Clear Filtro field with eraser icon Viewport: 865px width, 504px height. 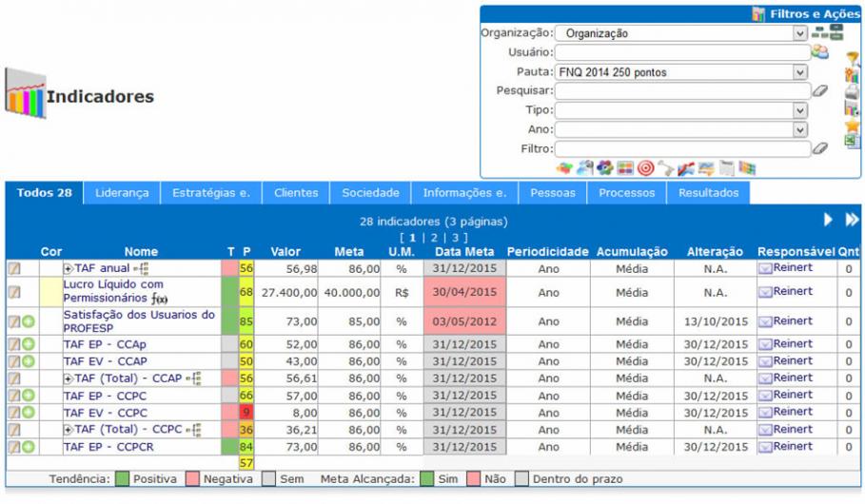pyautogui.click(x=820, y=148)
